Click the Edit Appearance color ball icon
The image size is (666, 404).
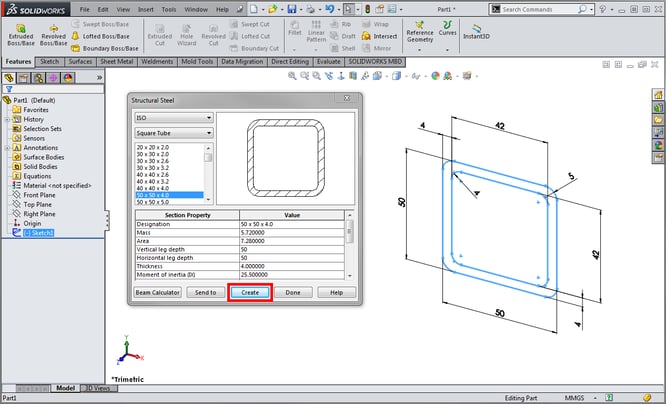click(x=435, y=76)
